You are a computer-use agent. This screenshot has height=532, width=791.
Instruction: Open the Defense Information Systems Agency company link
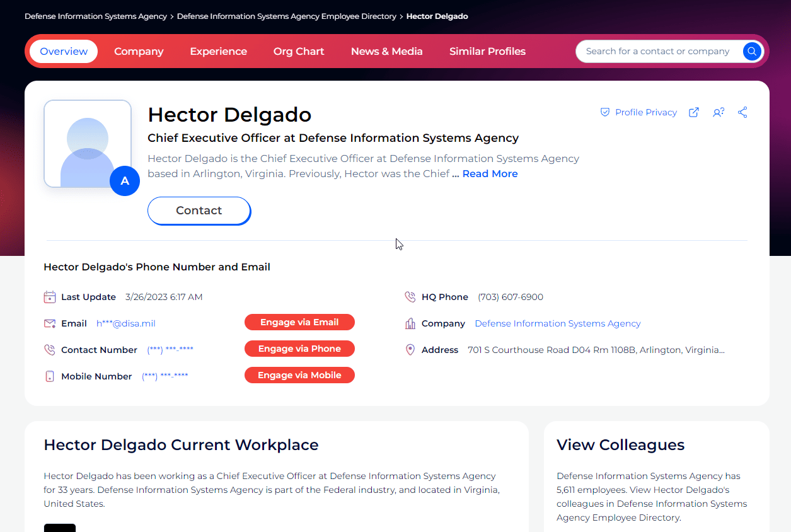point(558,323)
